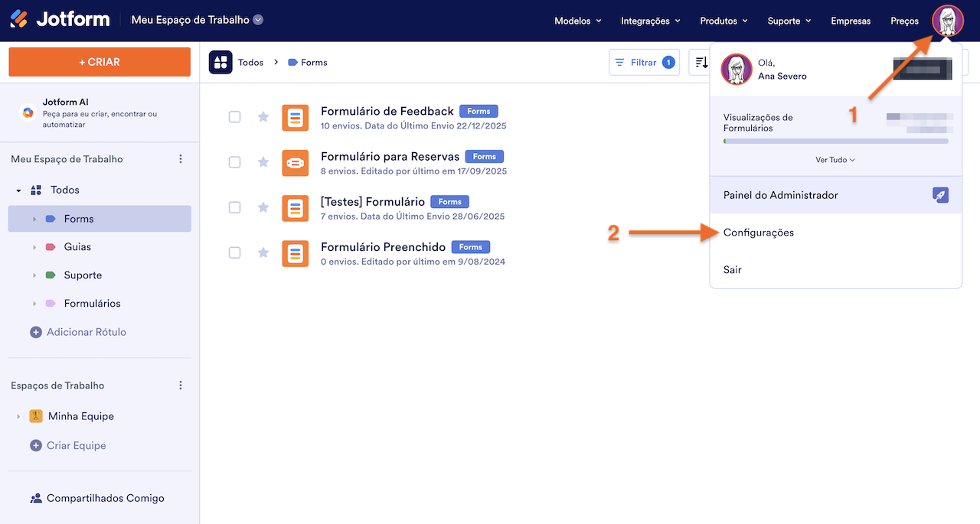
Task: Click plus icon for Adicionar Rótulo
Action: (x=35, y=332)
